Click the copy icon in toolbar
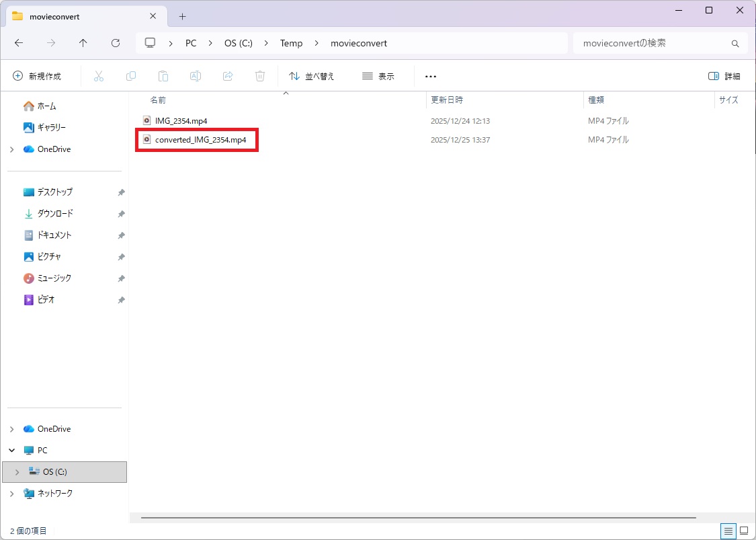The width and height of the screenshot is (756, 540). pos(131,76)
